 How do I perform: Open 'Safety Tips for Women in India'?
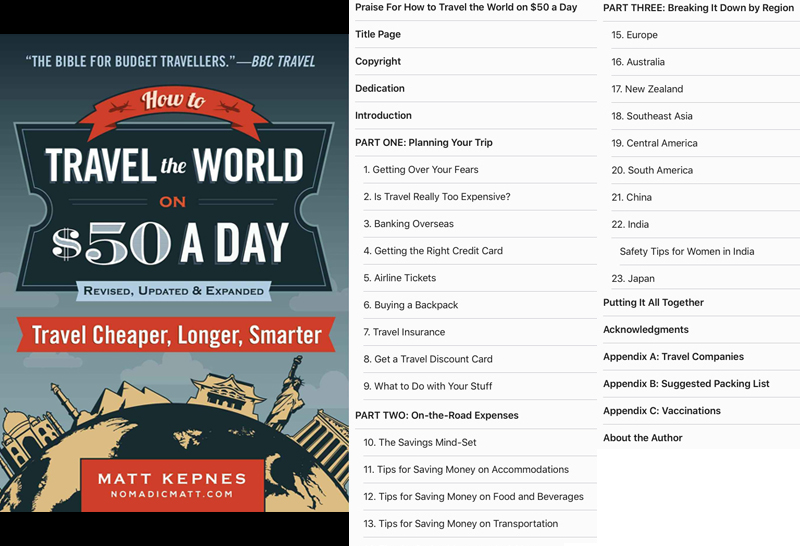tap(710, 251)
